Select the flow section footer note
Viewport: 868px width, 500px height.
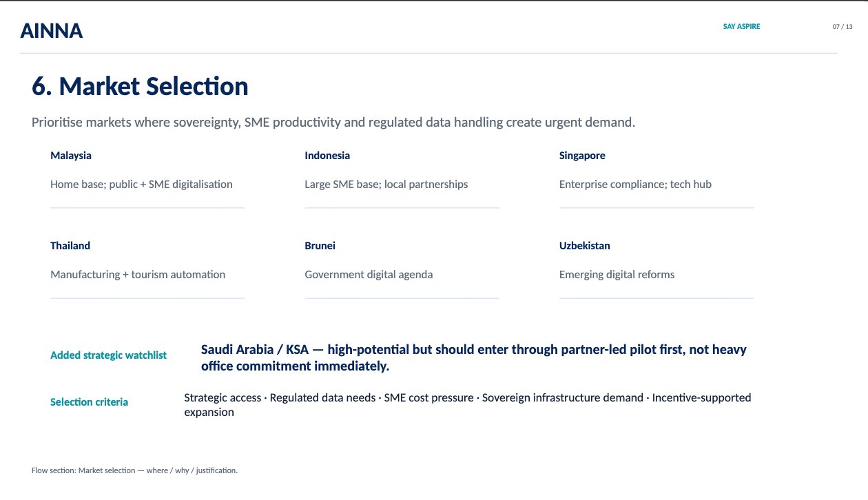click(134, 470)
